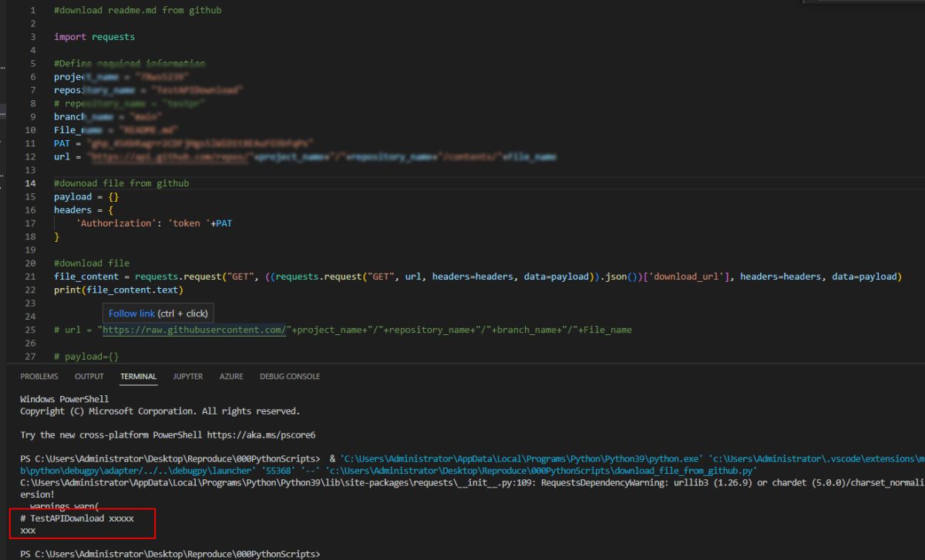Image resolution: width=925 pixels, height=560 pixels.
Task: Click the last empty PowerShell prompt line
Action: pyautogui.click(x=170, y=554)
